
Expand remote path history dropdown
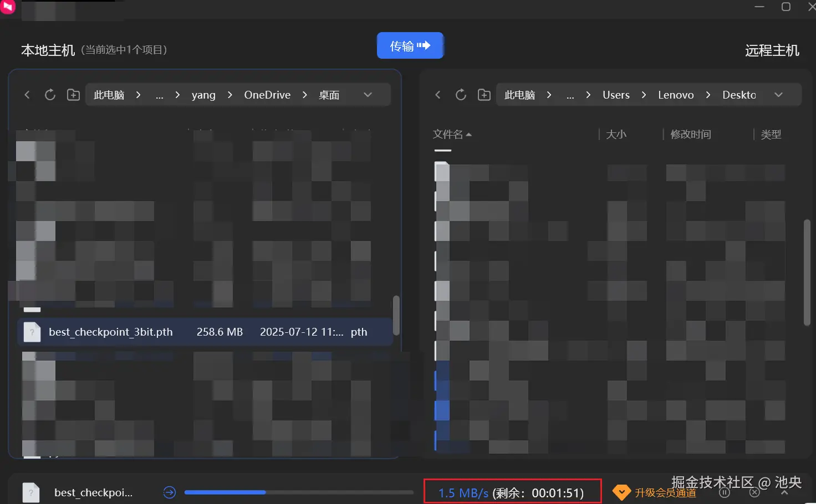778,95
